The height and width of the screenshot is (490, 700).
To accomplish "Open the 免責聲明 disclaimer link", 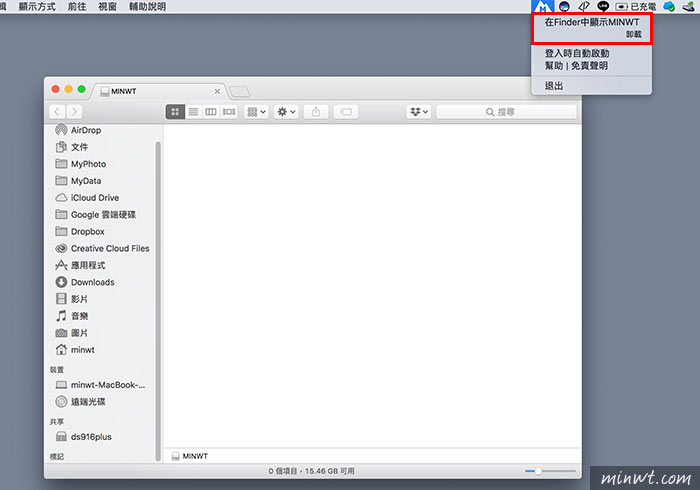I will (589, 66).
